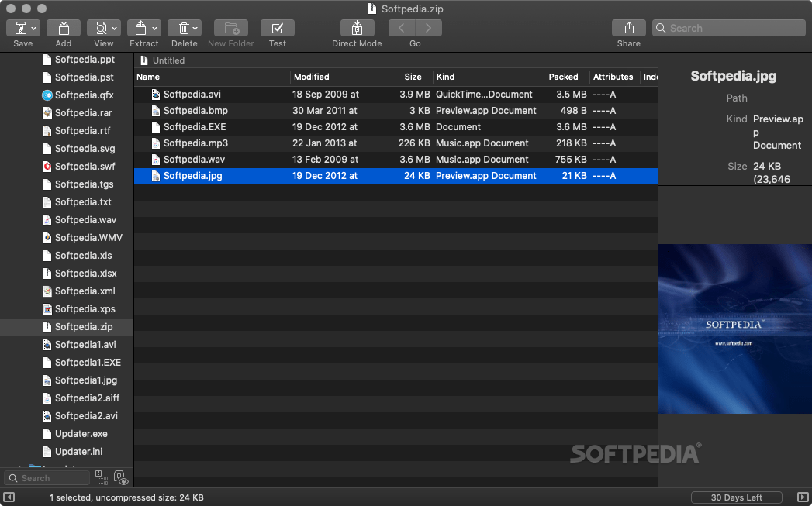Go forward with the right arrow

tap(429, 28)
